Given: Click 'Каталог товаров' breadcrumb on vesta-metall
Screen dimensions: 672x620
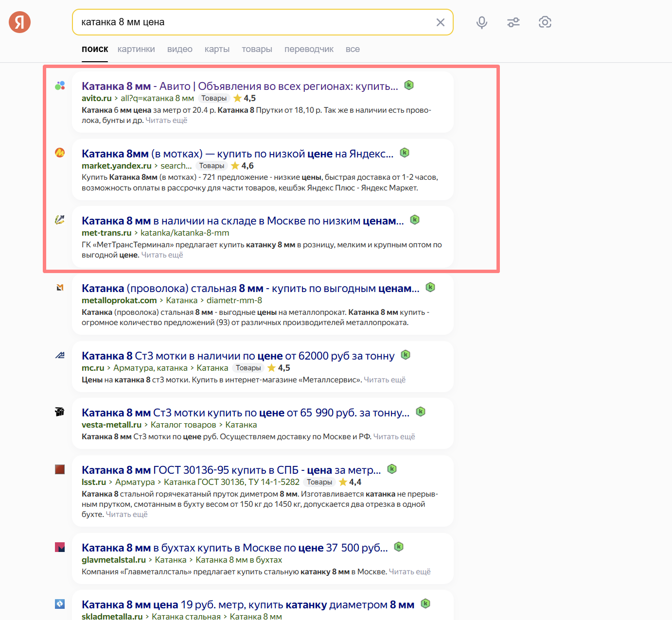Looking at the screenshot, I should pyautogui.click(x=183, y=425).
